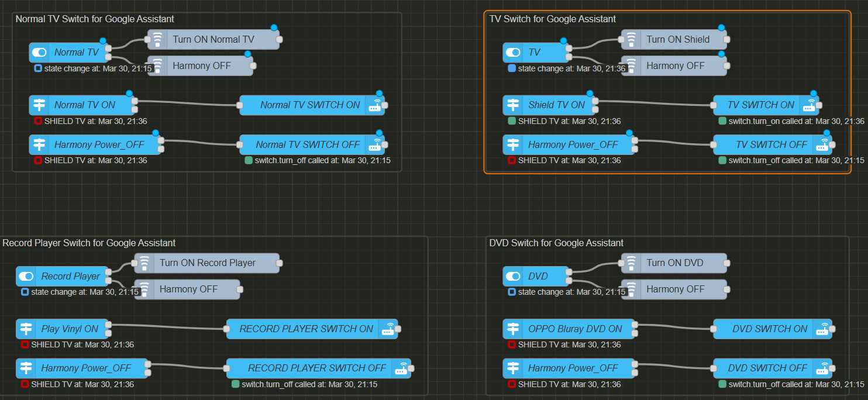Click signpost icon on Normal TV ON node
Screen dimensions: 868x400
[x=39, y=105]
